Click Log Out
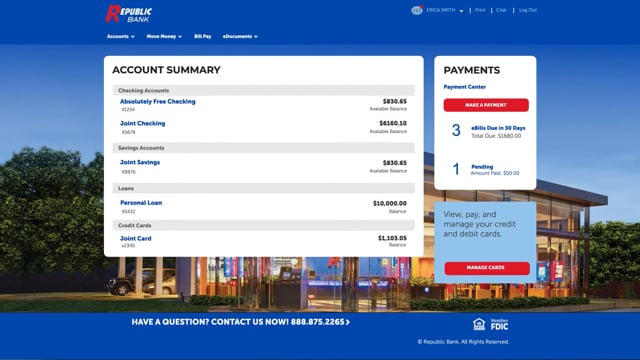Image resolution: width=640 pixels, height=360 pixels. point(528,10)
